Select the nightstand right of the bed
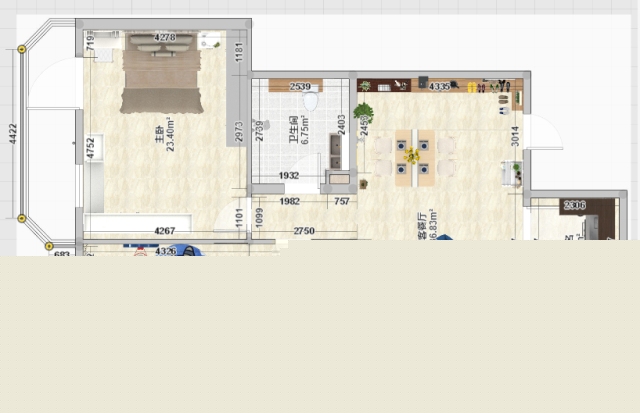 (x=210, y=42)
